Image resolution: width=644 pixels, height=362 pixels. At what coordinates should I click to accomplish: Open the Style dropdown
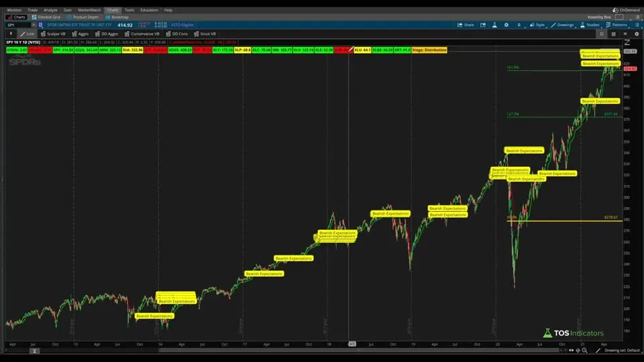[537, 25]
